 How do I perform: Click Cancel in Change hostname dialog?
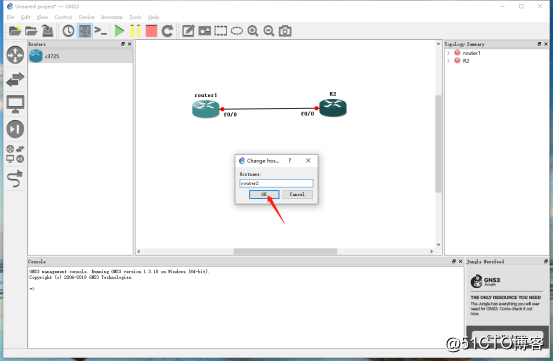297,194
